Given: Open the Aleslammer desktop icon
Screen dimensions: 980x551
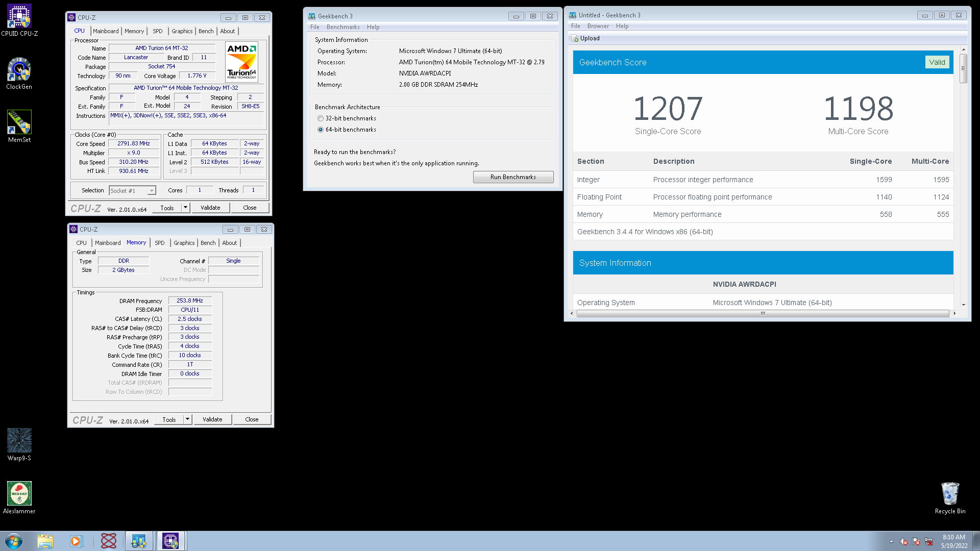Looking at the screenshot, I should [x=19, y=498].
